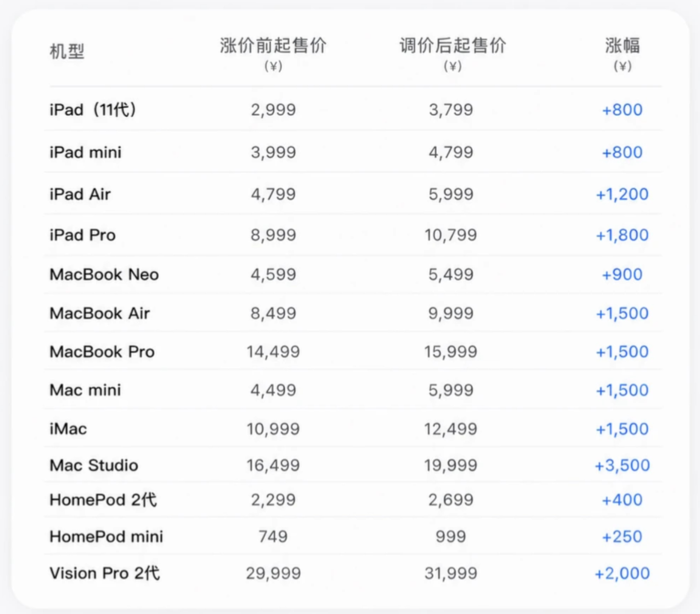Click the 12,499 price for iMac
700x614 pixels.
[x=451, y=429]
